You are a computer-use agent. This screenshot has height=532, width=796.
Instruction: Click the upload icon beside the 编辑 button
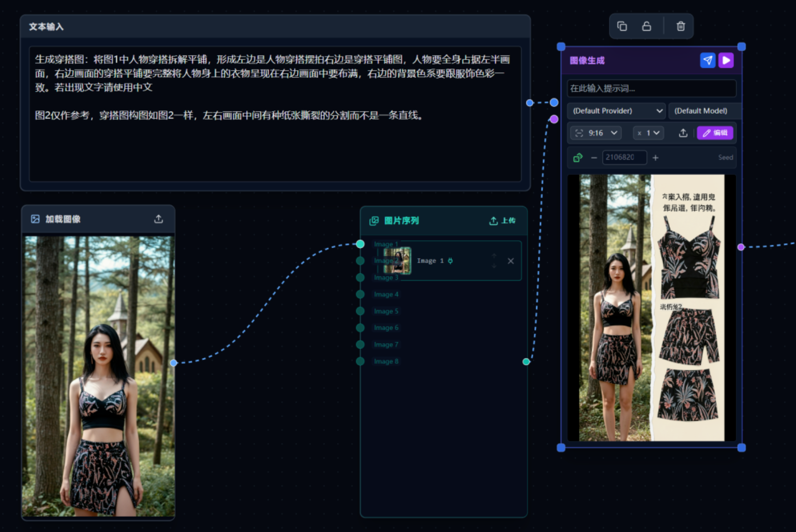(x=683, y=133)
